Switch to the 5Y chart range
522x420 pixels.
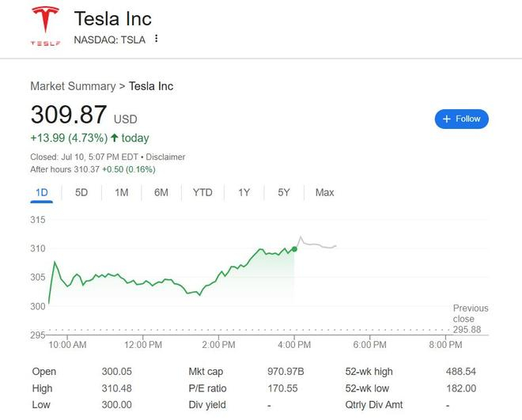pos(283,192)
